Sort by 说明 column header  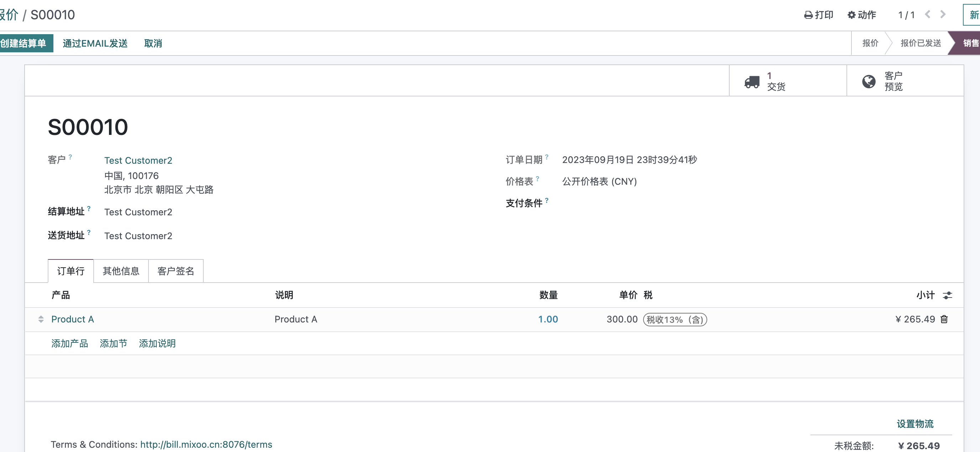[x=284, y=295]
